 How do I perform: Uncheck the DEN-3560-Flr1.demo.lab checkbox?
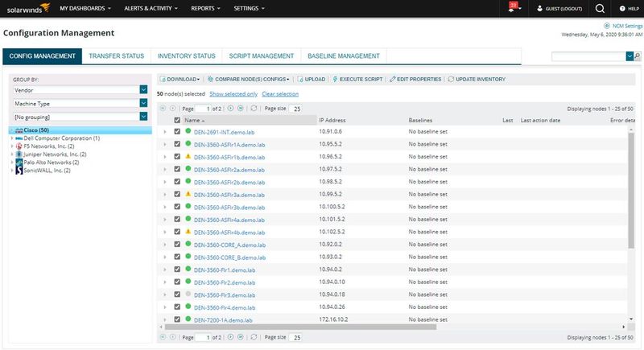coord(177,270)
